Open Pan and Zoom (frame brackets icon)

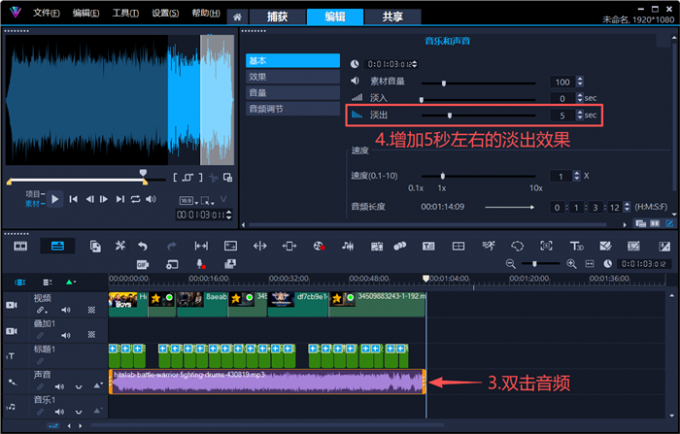(546, 246)
